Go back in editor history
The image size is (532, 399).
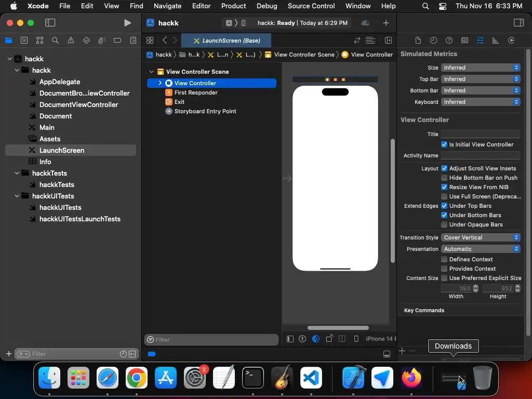coord(165,41)
